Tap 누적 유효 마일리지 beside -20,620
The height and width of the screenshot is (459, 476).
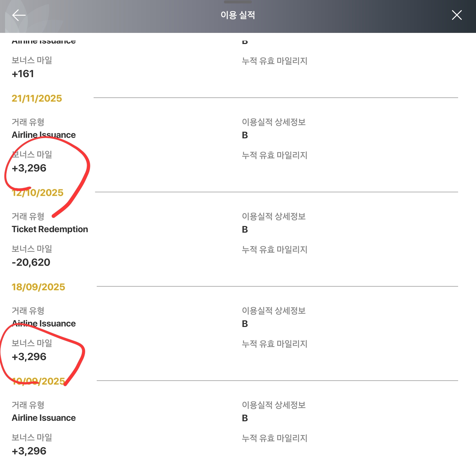click(x=275, y=249)
